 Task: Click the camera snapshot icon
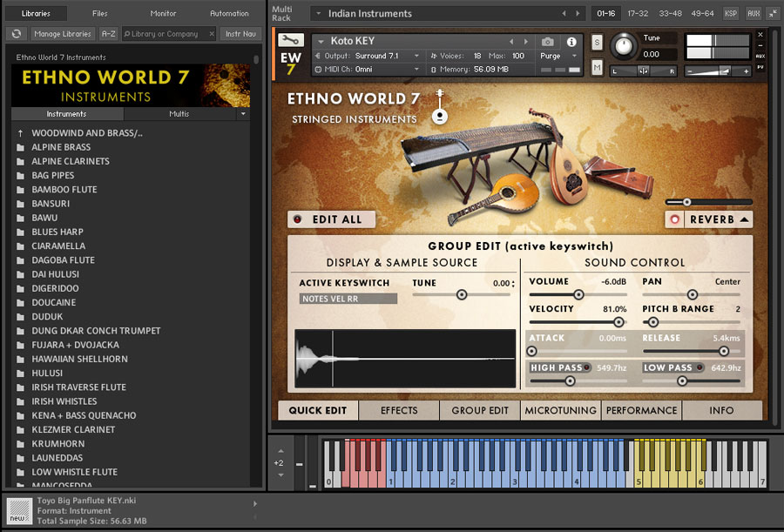click(548, 42)
